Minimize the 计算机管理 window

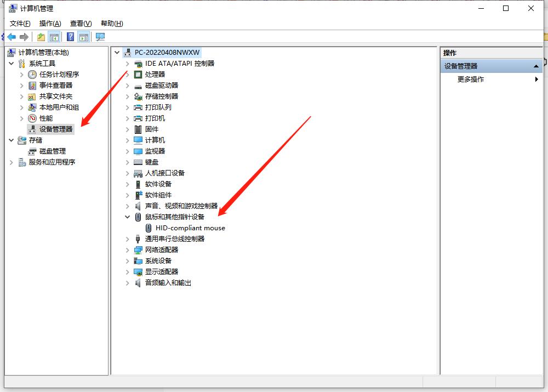[x=481, y=8]
